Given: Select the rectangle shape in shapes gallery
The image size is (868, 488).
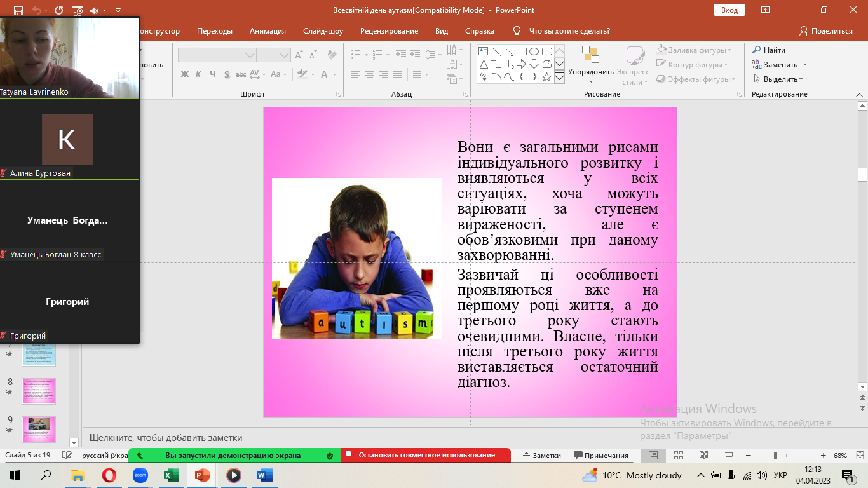Looking at the screenshot, I should pos(521,51).
